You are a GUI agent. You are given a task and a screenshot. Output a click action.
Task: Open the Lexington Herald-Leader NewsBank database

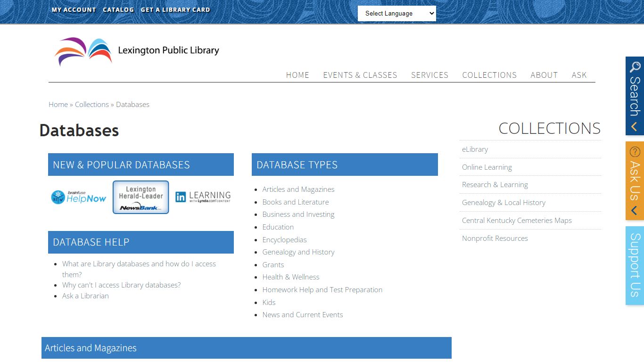(x=140, y=197)
